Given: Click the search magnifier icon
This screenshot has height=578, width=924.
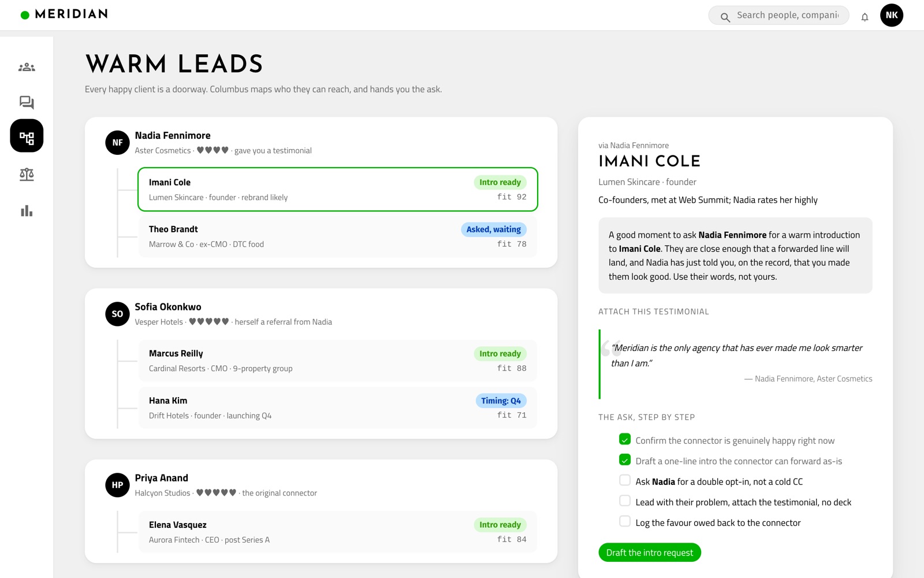Looking at the screenshot, I should coord(725,17).
